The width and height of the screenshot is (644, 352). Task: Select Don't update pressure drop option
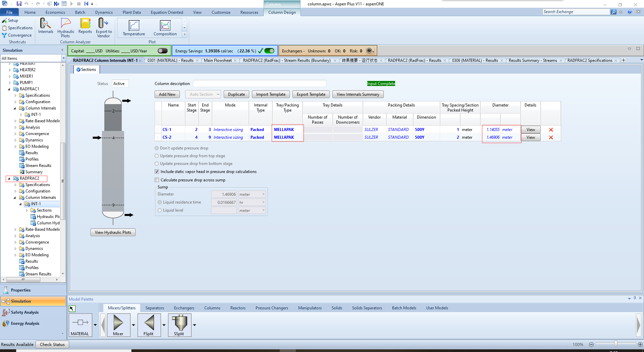click(x=157, y=148)
